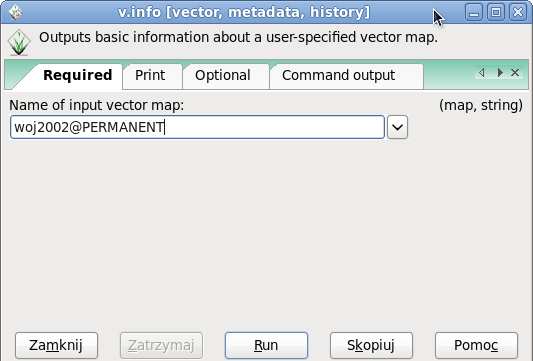Viewport: 533px width, 361px height.
Task: Click the GRASS logo icon beside the description
Action: tap(19, 42)
